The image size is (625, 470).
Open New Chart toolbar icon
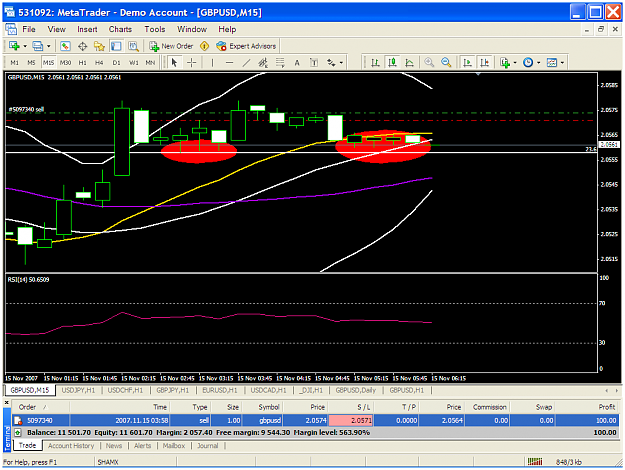coord(14,46)
